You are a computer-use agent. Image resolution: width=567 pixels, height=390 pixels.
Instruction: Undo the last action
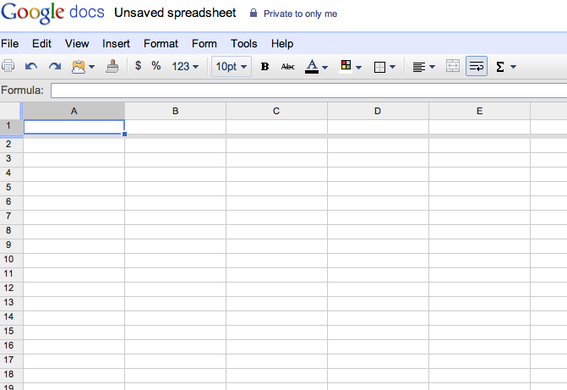31,67
